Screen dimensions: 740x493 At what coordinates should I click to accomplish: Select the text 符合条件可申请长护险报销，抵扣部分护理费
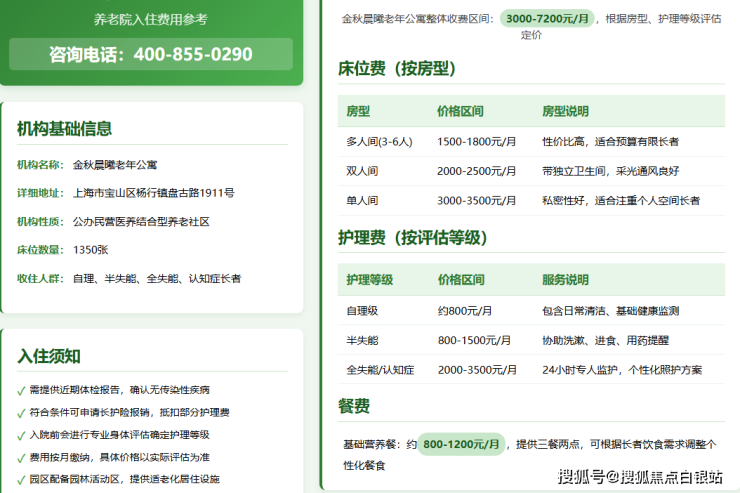point(129,412)
